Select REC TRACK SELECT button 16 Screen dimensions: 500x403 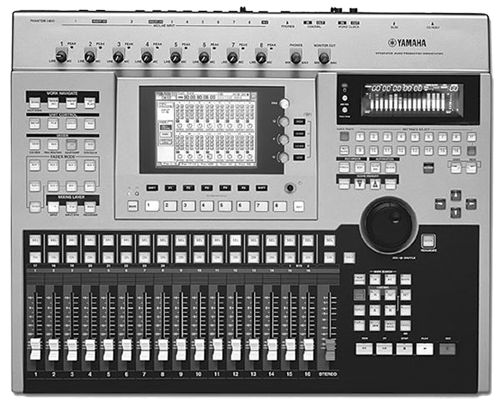[456, 150]
